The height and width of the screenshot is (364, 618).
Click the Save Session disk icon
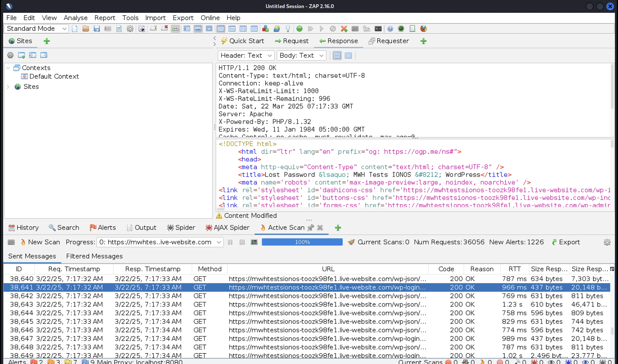(x=96, y=29)
